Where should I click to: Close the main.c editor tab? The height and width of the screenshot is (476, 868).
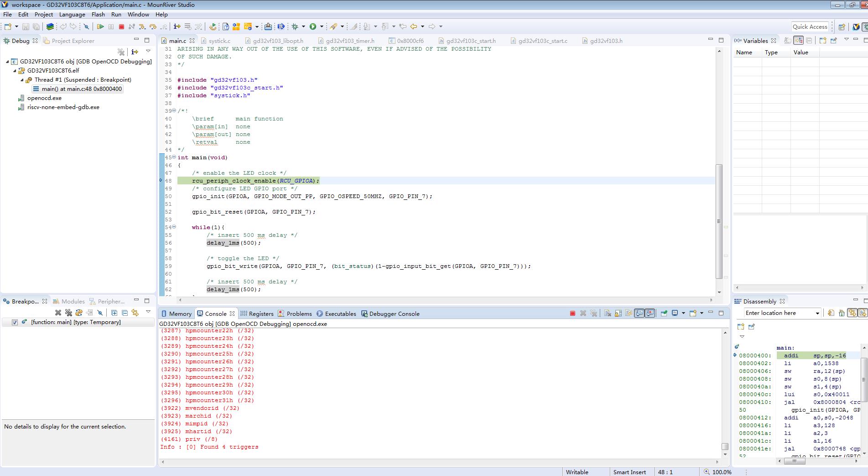coord(192,41)
